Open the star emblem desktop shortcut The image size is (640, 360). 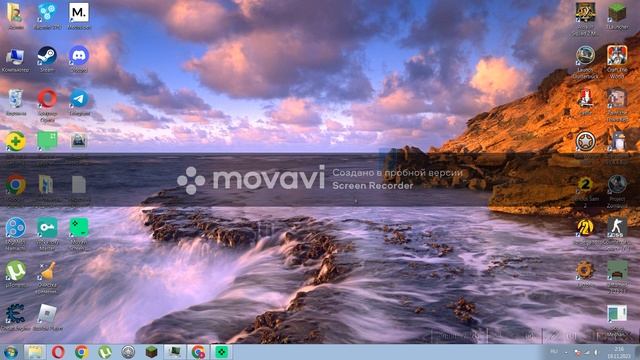tap(585, 141)
